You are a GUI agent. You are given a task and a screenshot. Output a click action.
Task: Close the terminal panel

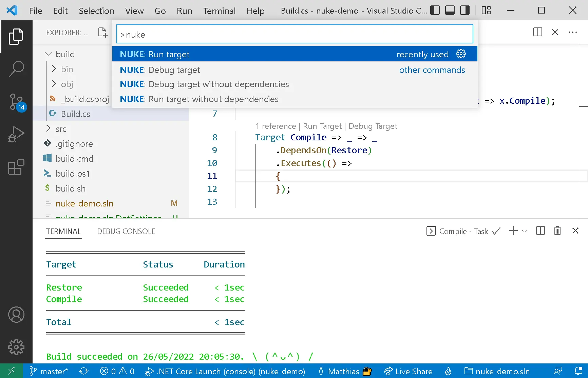point(575,231)
